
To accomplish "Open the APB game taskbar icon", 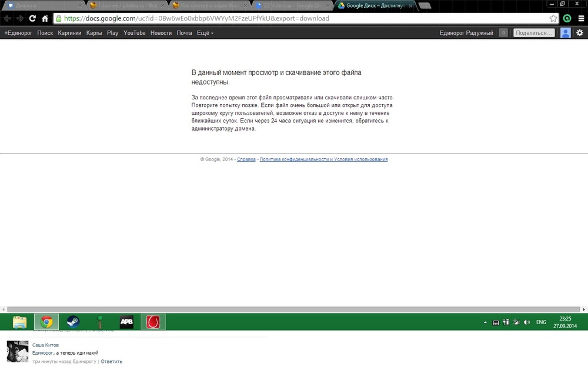I will [126, 322].
